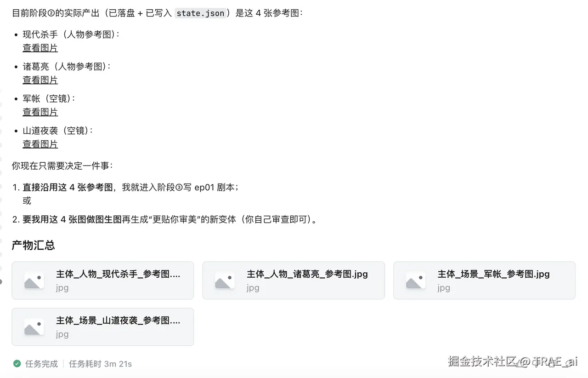Select the 直接沿用这 4 张参考图 option text
This screenshot has width=588, height=378.
pyautogui.click(x=68, y=187)
